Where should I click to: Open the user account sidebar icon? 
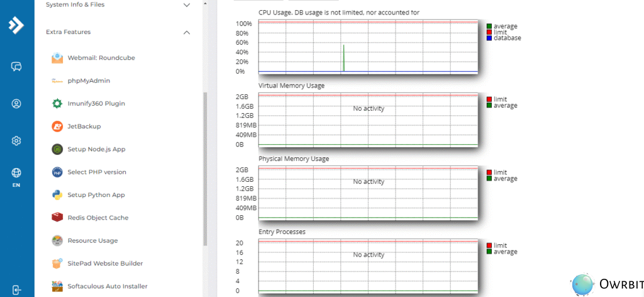pos(17,104)
